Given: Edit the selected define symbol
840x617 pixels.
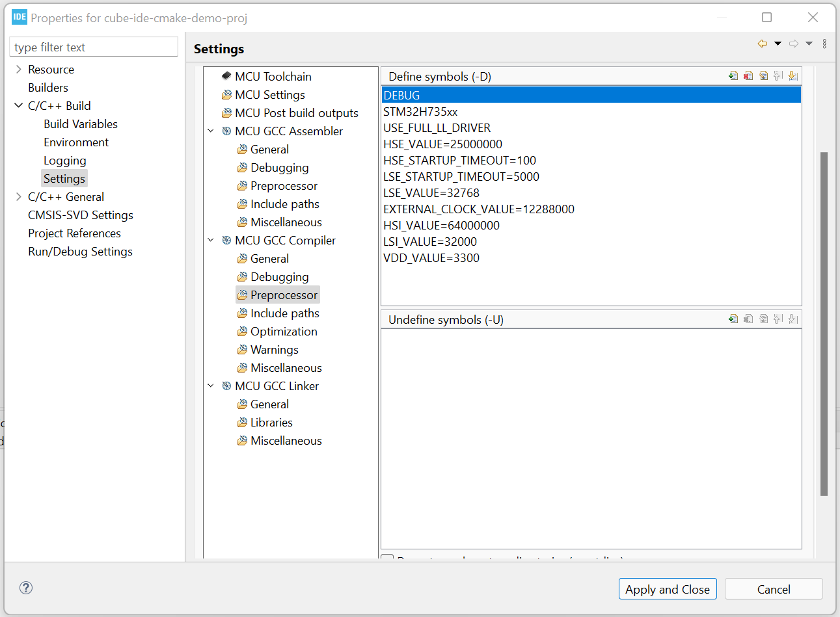Looking at the screenshot, I should coord(763,76).
